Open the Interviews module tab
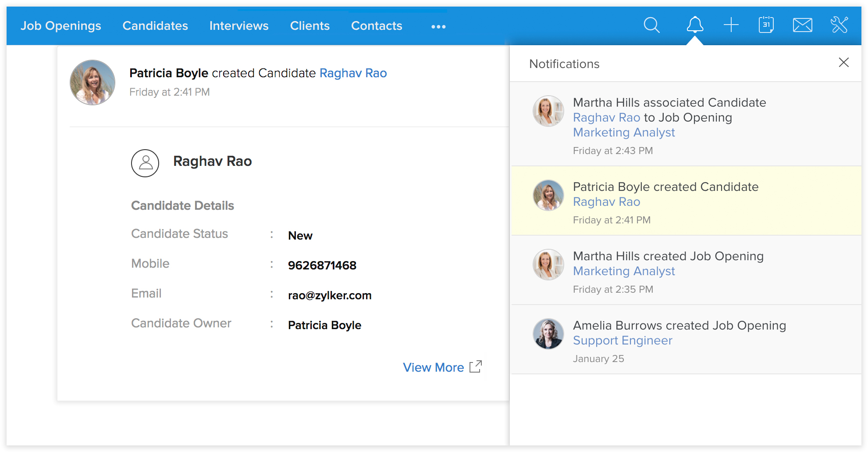868x452 pixels. (239, 26)
